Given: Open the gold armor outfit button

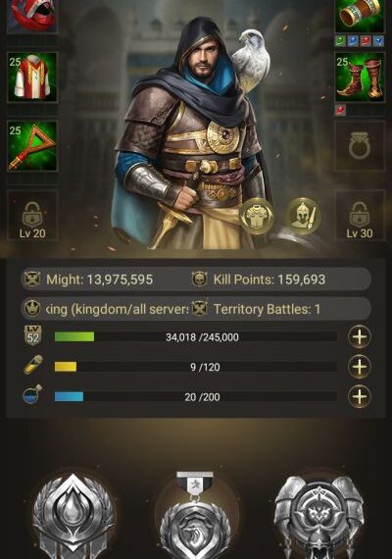Looking at the screenshot, I should [x=256, y=216].
